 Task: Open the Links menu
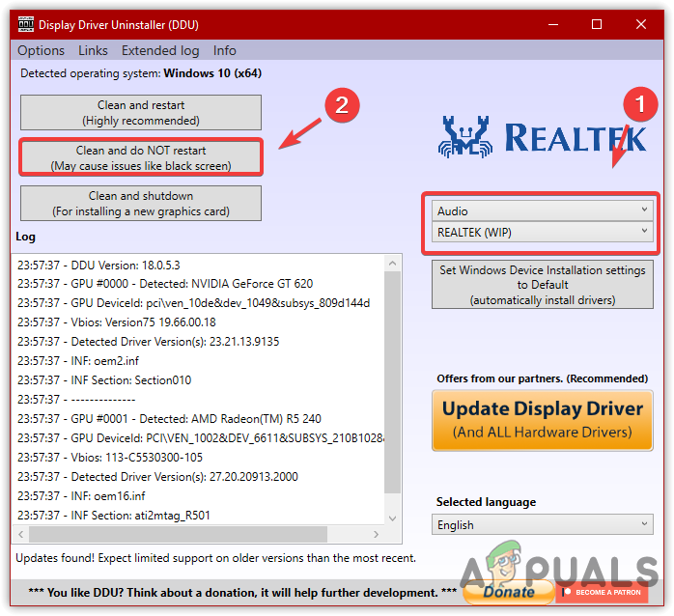click(x=93, y=51)
